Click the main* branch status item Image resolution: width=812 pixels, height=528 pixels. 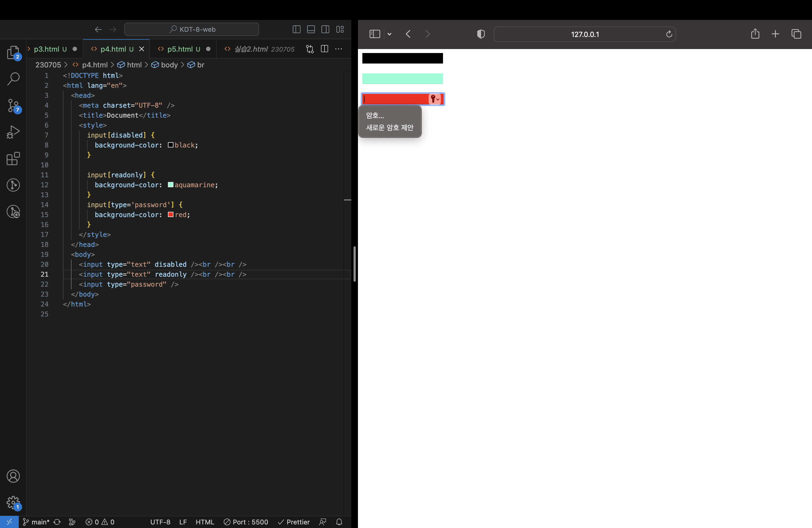(36, 522)
